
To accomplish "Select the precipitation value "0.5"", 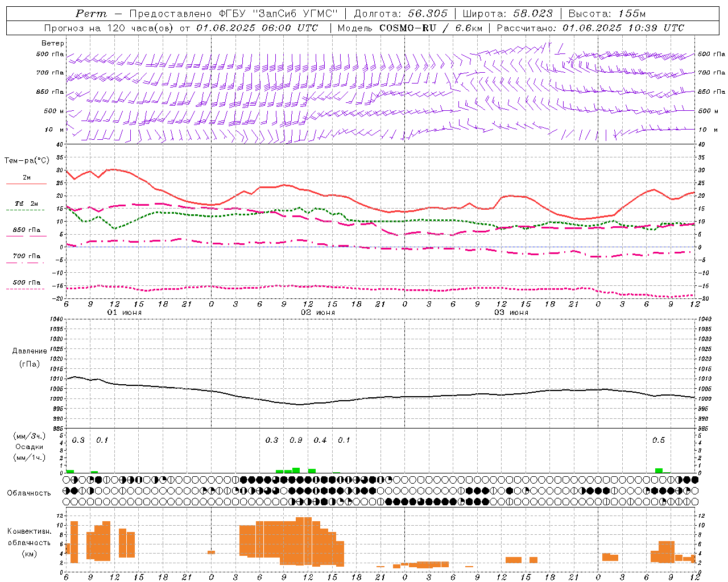I will 659,440.
